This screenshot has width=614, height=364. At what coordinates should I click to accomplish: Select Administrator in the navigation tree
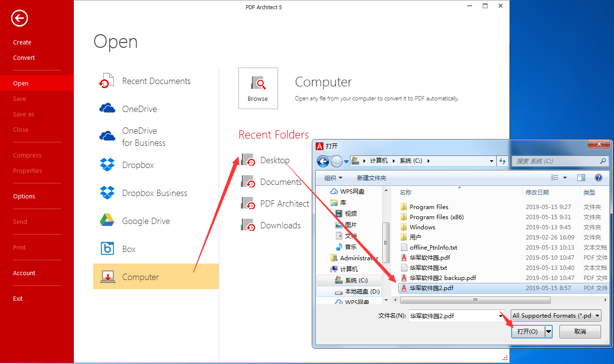pos(355,258)
